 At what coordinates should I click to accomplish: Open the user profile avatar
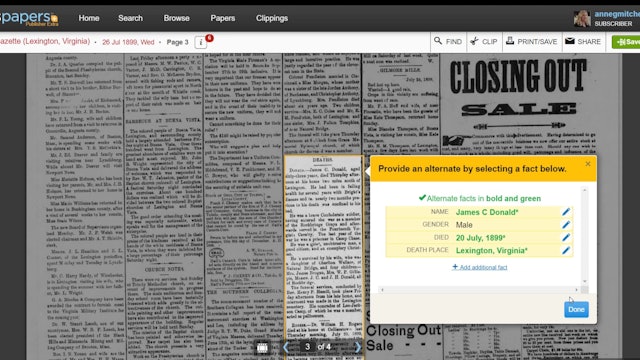(x=582, y=18)
